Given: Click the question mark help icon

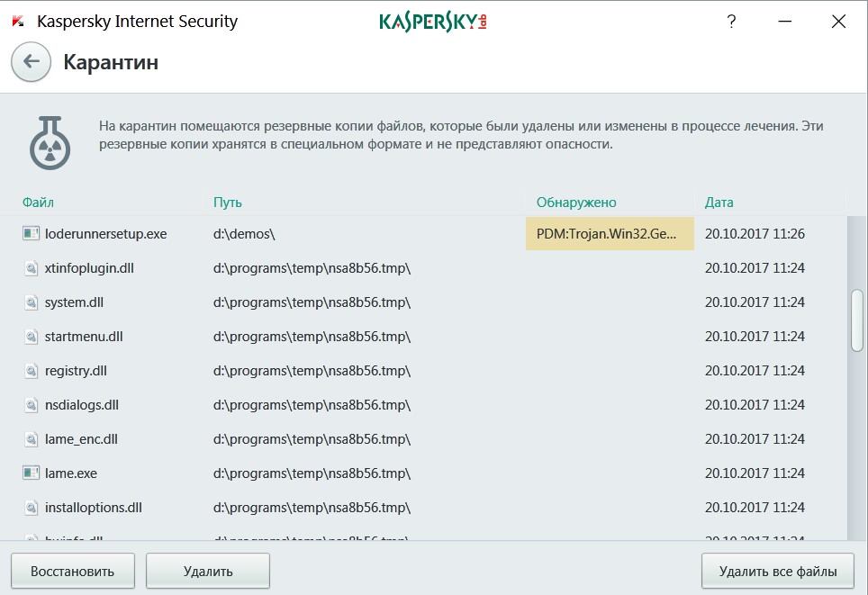Looking at the screenshot, I should (732, 23).
